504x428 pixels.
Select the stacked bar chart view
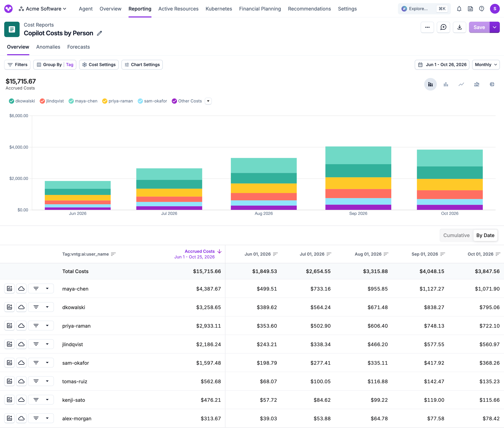pos(430,84)
